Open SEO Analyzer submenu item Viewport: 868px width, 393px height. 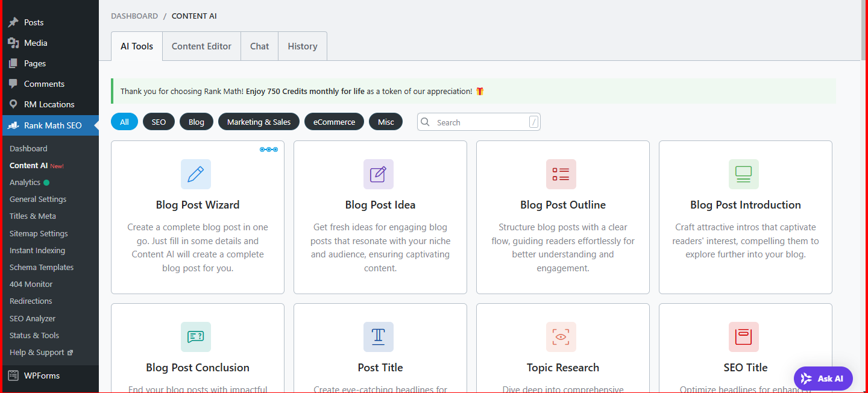coord(33,318)
